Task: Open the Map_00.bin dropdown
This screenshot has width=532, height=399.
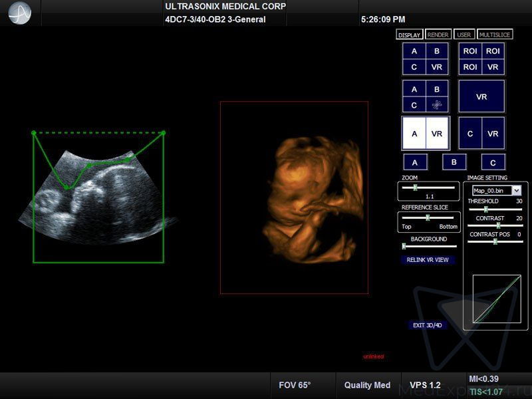Action: click(516, 190)
